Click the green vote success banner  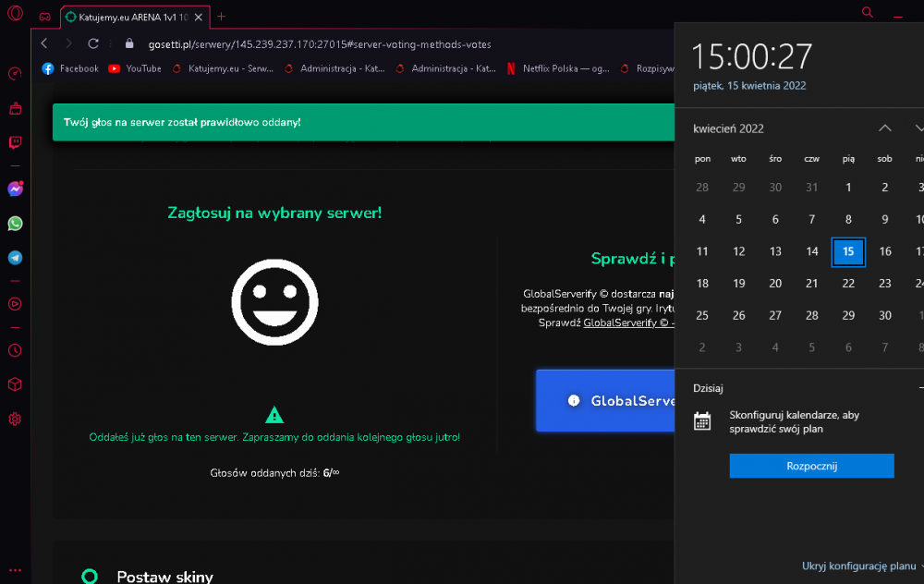(363, 122)
